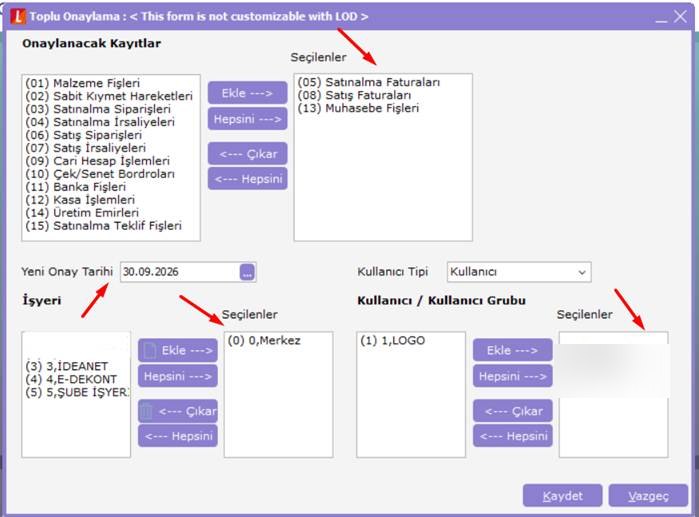Select (1) 1,LOGO user
Screen dimensions: 699x517
click(393, 341)
